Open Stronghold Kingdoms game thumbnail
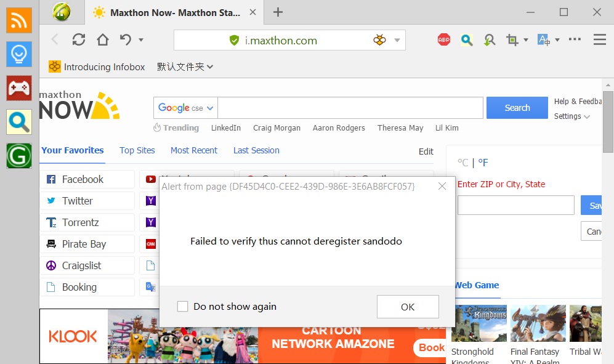This screenshot has height=364, width=614. pyautogui.click(x=479, y=323)
